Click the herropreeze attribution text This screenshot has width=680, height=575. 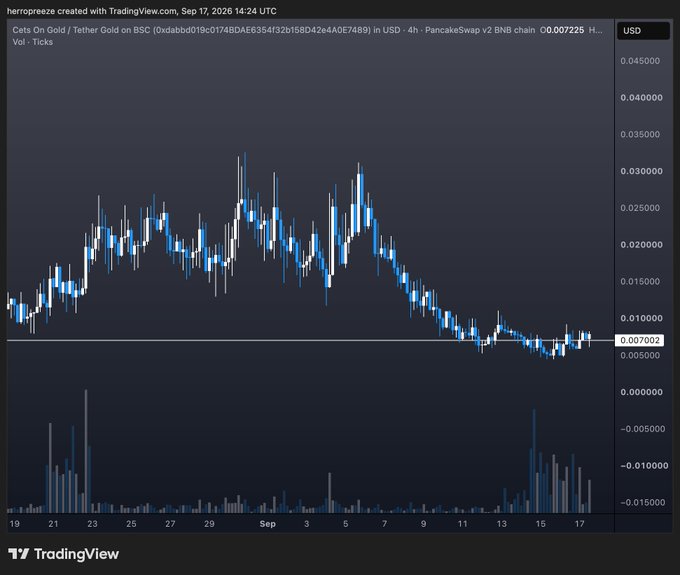coord(141,11)
